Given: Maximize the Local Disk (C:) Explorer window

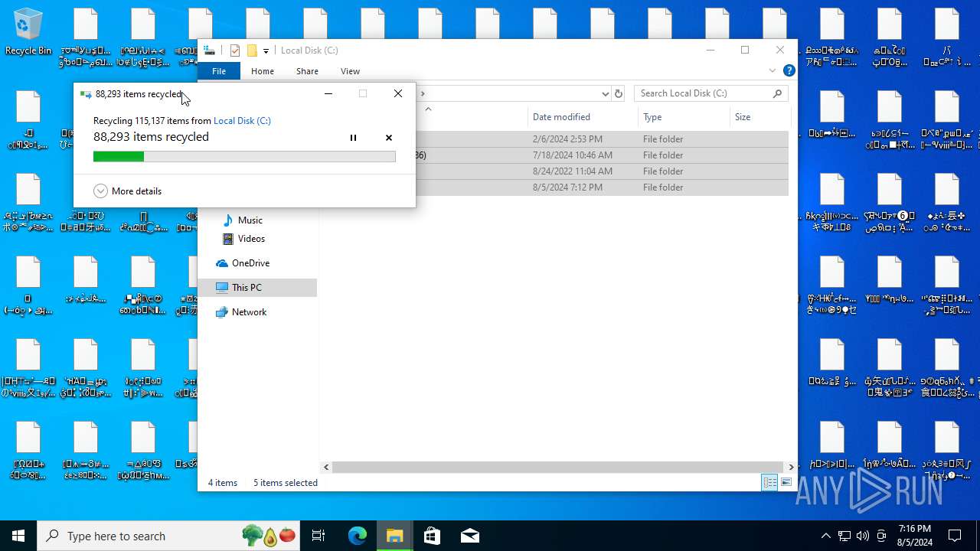Looking at the screenshot, I should pos(745,51).
